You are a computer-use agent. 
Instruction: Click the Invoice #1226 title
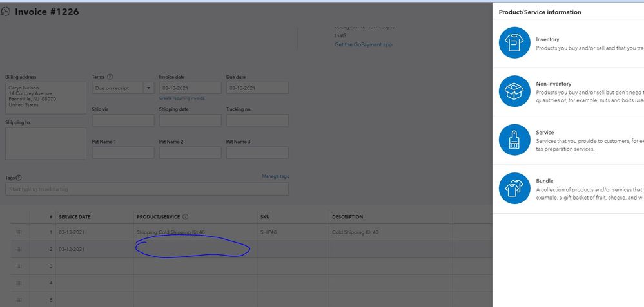(47, 12)
